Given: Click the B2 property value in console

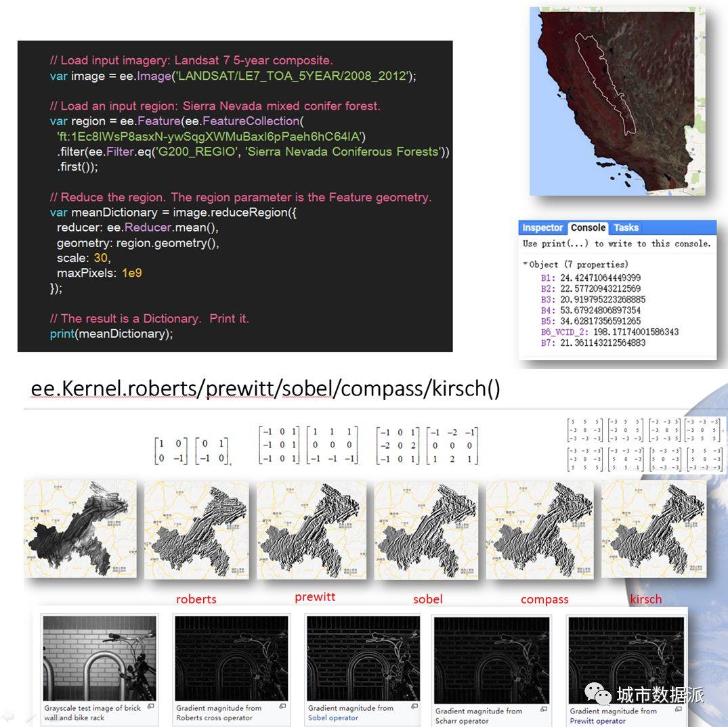Looking at the screenshot, I should pos(600,288).
